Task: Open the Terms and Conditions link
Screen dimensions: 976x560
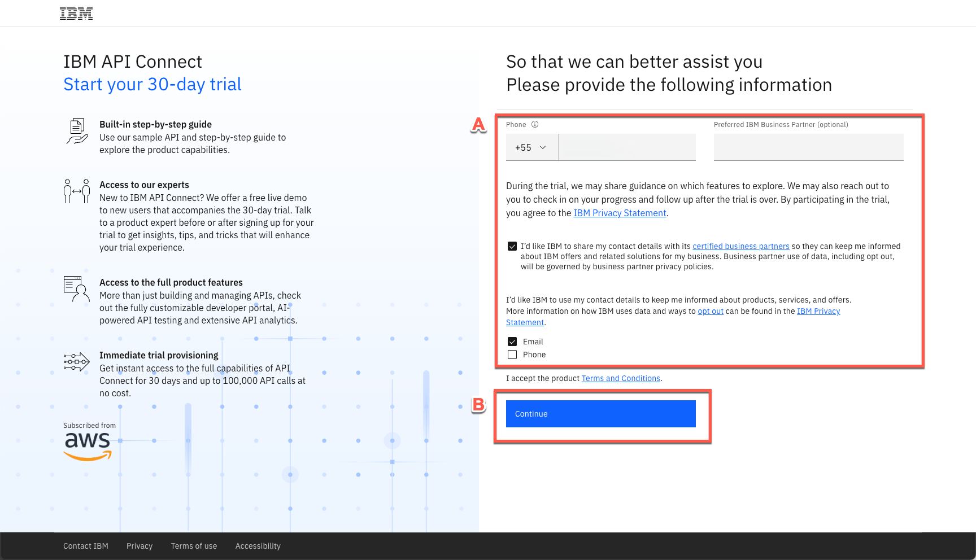Action: [621, 378]
